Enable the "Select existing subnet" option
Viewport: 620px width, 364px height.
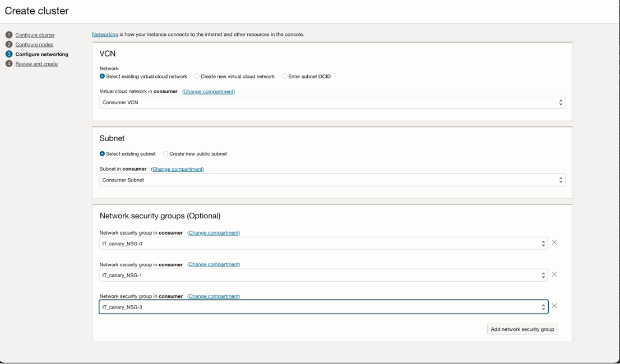(101, 153)
